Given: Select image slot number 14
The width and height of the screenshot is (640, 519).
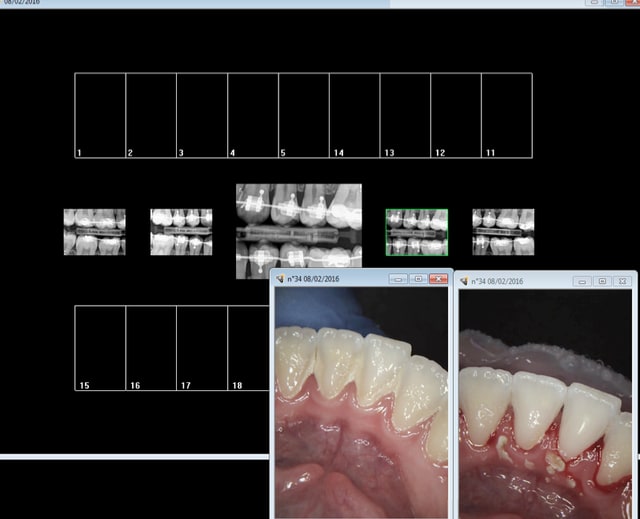Looking at the screenshot, I should 354,115.
